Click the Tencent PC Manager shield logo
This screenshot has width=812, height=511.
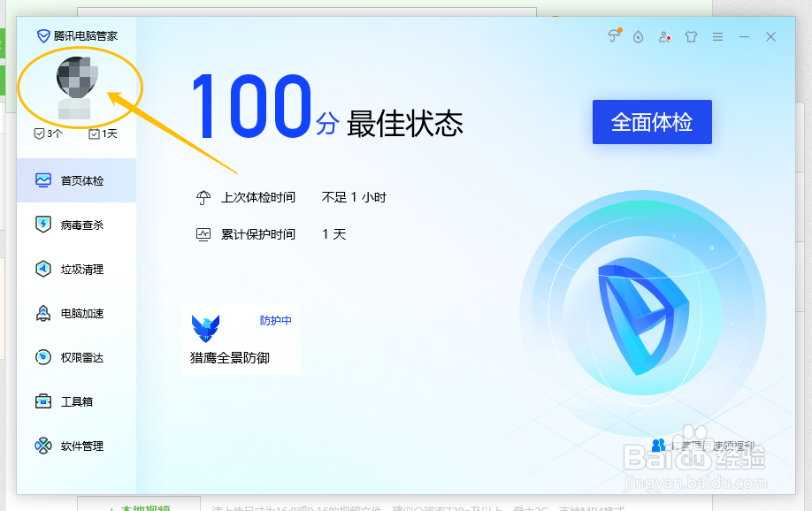43,35
